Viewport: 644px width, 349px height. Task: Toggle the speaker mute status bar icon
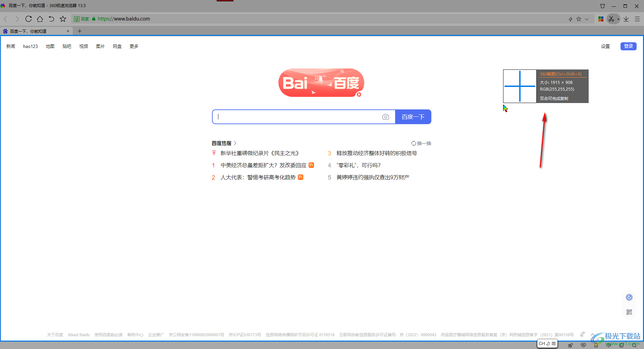tap(608, 345)
